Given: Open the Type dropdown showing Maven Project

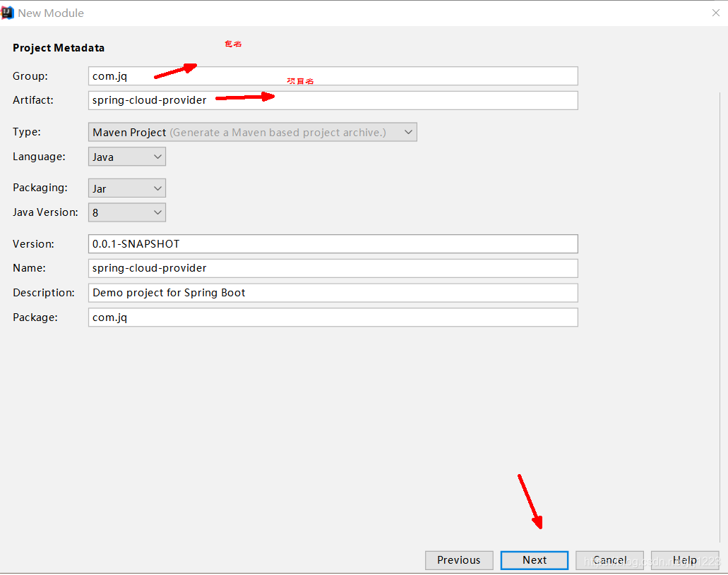Looking at the screenshot, I should tap(253, 132).
